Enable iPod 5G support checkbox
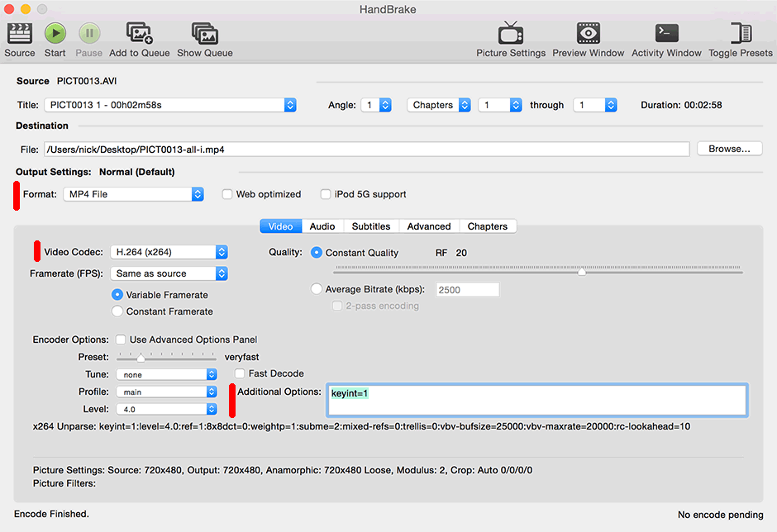The width and height of the screenshot is (777, 532). (x=325, y=194)
